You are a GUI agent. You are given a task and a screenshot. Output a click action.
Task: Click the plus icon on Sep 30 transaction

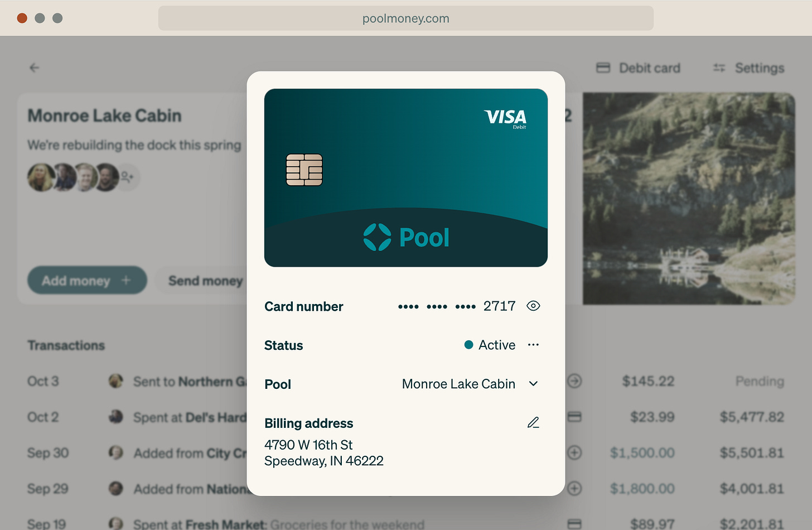click(x=574, y=452)
